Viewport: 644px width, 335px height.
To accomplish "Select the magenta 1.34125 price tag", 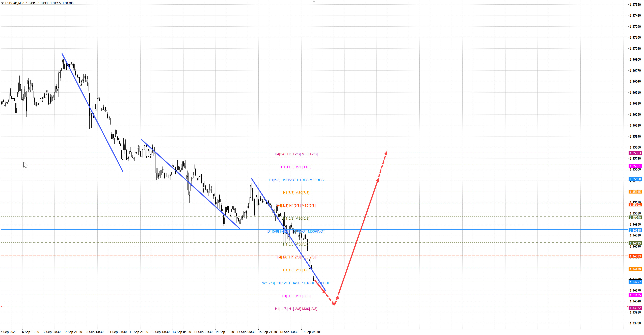I will point(635,295).
